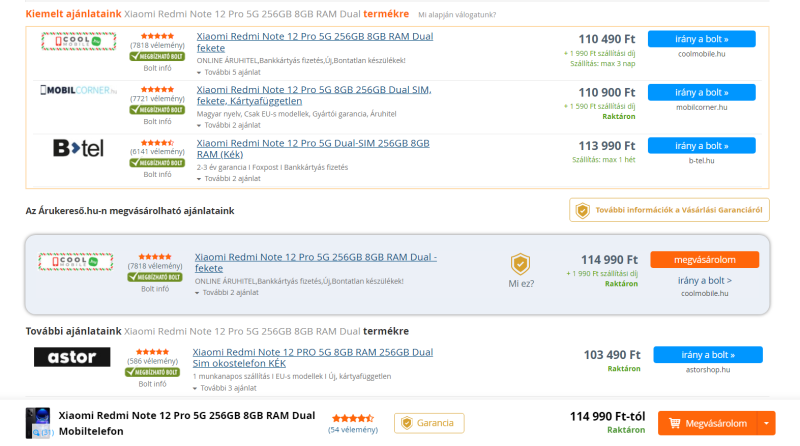800x446 pixels.
Task: Click star rating in the MobilCorner row
Action: [x=157, y=89]
